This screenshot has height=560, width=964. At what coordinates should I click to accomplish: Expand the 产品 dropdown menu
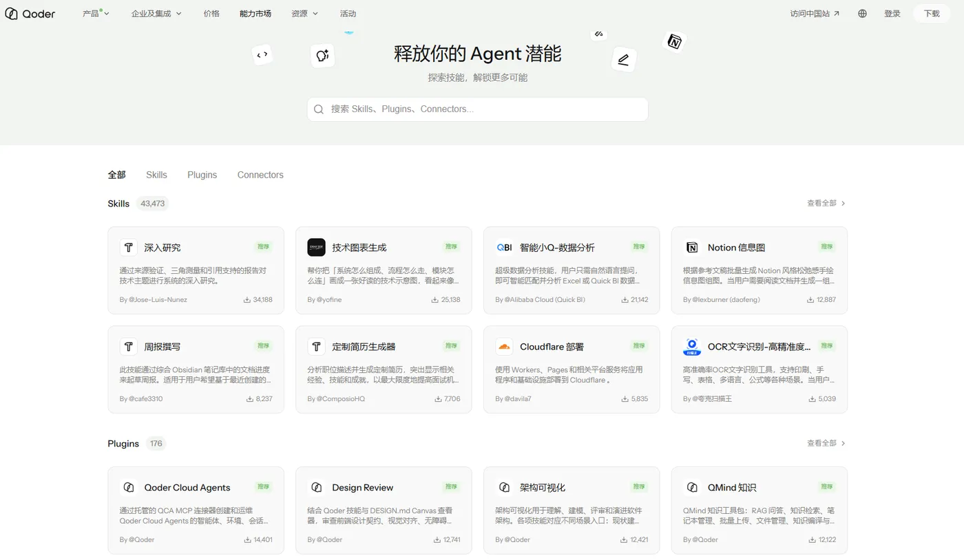click(96, 14)
